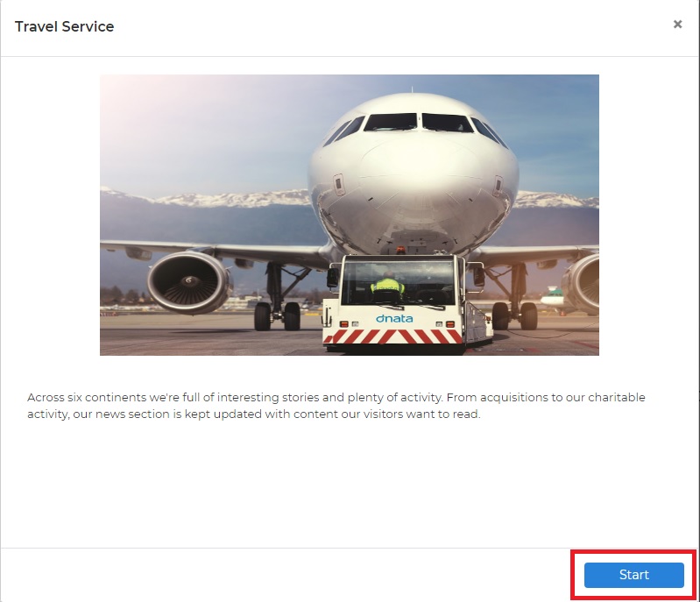Click the orange beacon light atop the tug

click(x=400, y=251)
